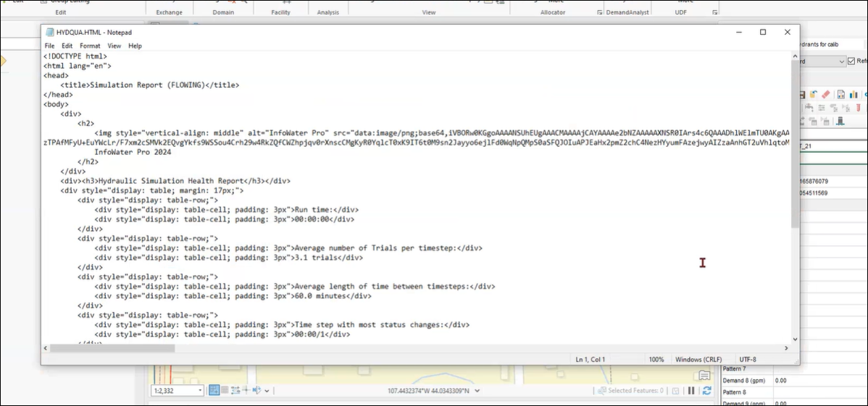Click the grid icon in map status bar
The height and width of the screenshot is (406, 868).
coord(225,390)
